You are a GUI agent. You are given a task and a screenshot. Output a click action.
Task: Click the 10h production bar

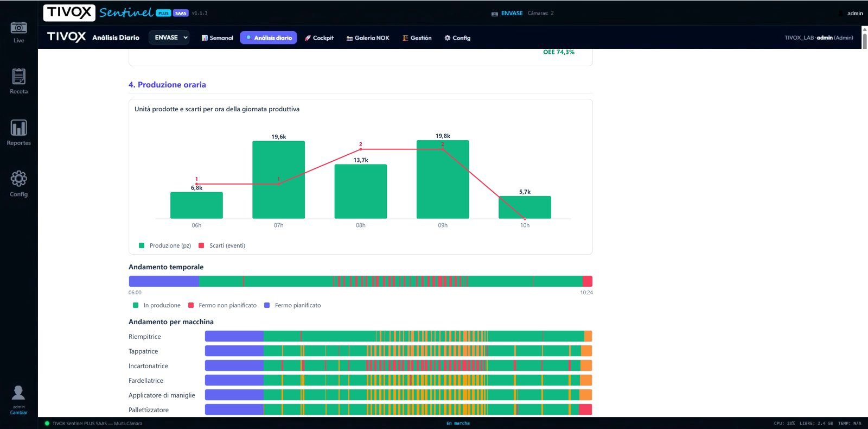[525, 207]
